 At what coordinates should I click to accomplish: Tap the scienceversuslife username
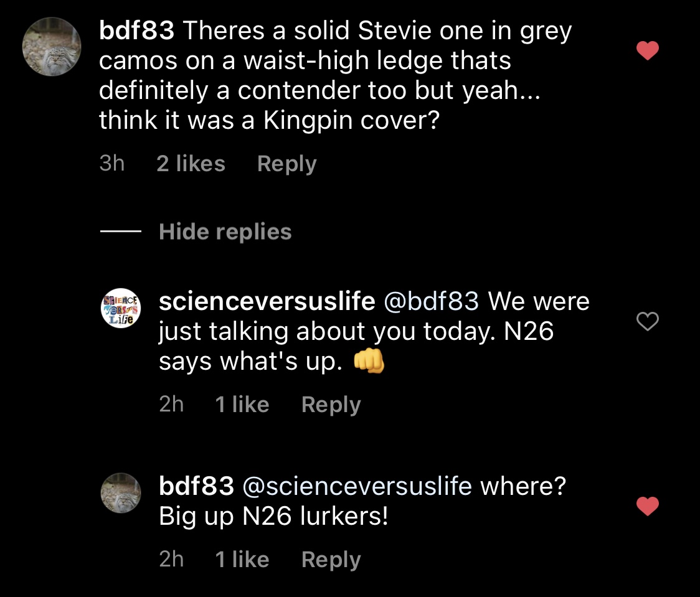coord(267,301)
